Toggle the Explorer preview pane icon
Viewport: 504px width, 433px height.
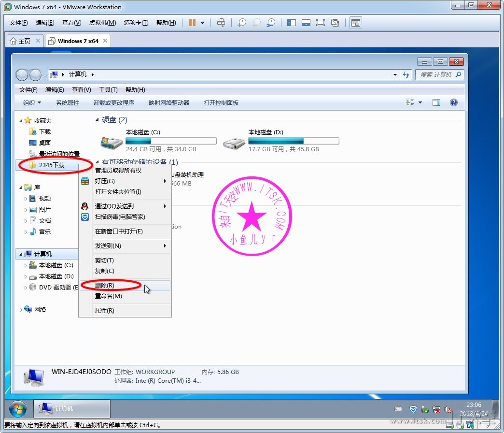[x=436, y=102]
